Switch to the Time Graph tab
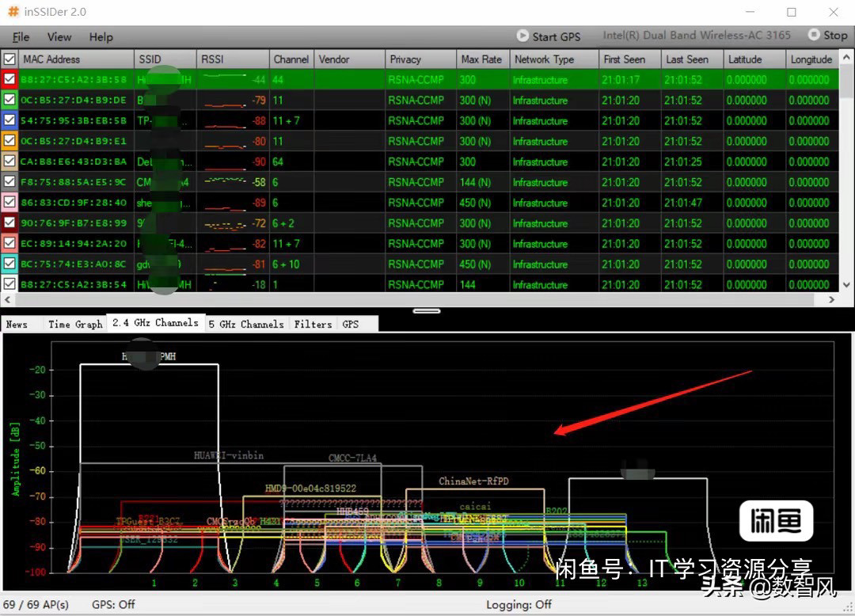855x616 pixels. 75,324
